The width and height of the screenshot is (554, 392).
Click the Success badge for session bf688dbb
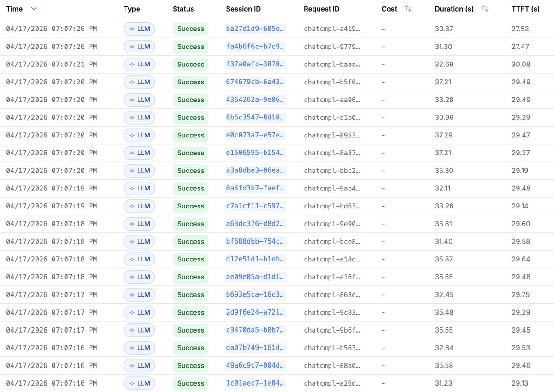pos(191,242)
